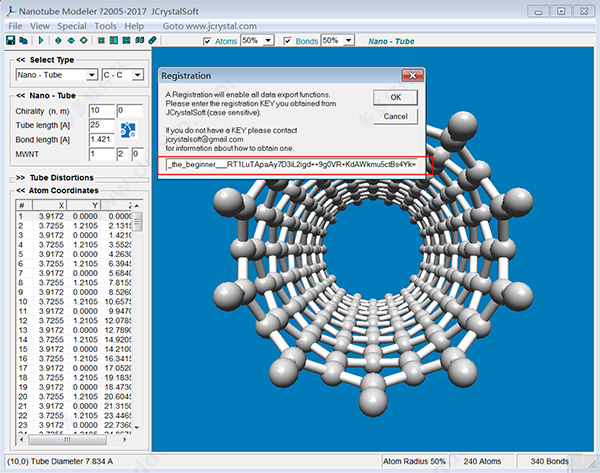Screen dimensions: 600x473
Task: Click Cancel in Registration dialog
Action: (395, 116)
